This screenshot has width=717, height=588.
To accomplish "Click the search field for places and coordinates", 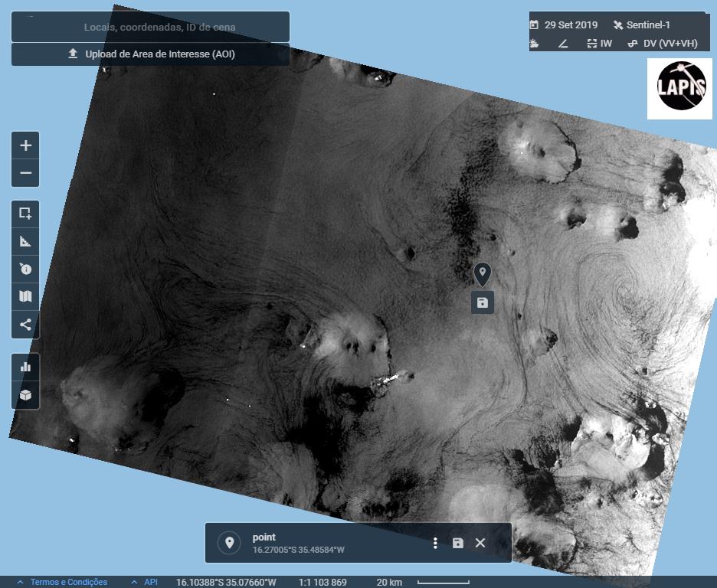I will pos(151,27).
